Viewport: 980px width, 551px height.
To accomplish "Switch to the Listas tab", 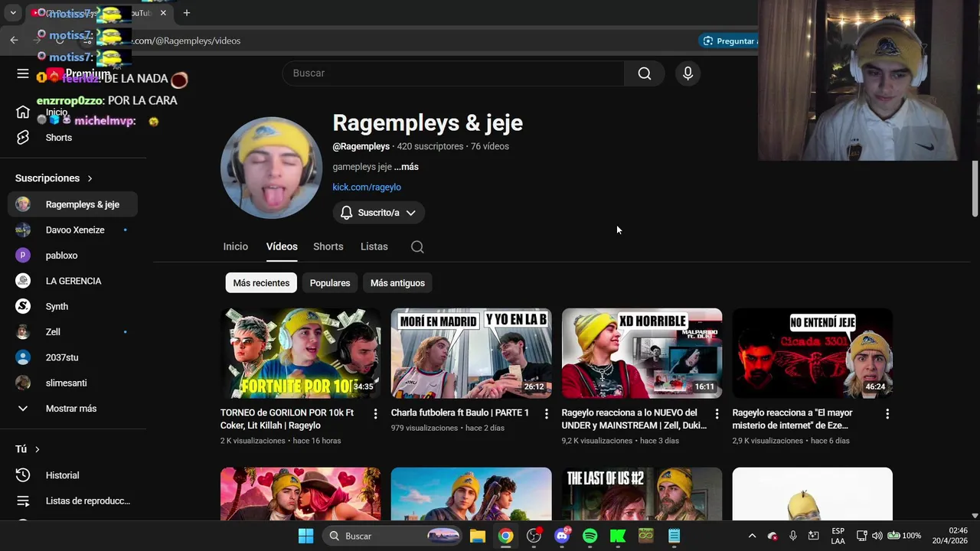I will tap(374, 246).
